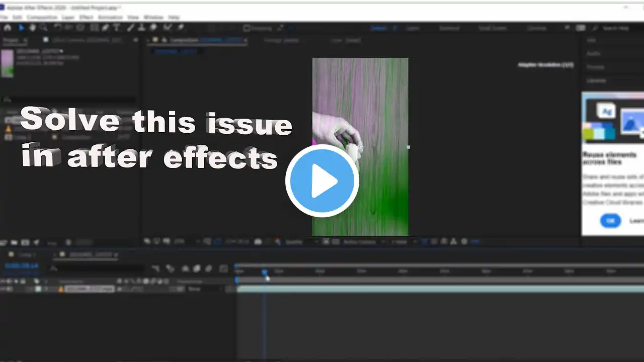Viewport: 644px width, 362px height.
Task: Select the Roto Brush tool
Action: pos(168,28)
